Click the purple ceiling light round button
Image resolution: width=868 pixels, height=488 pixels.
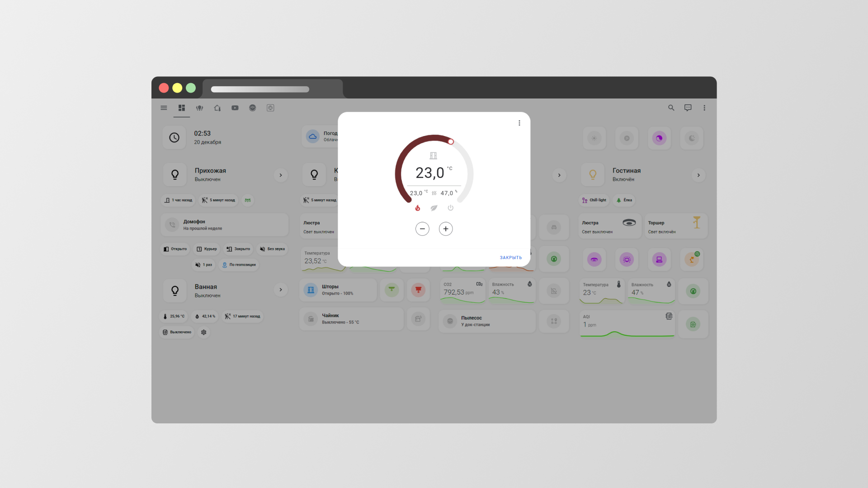(594, 259)
